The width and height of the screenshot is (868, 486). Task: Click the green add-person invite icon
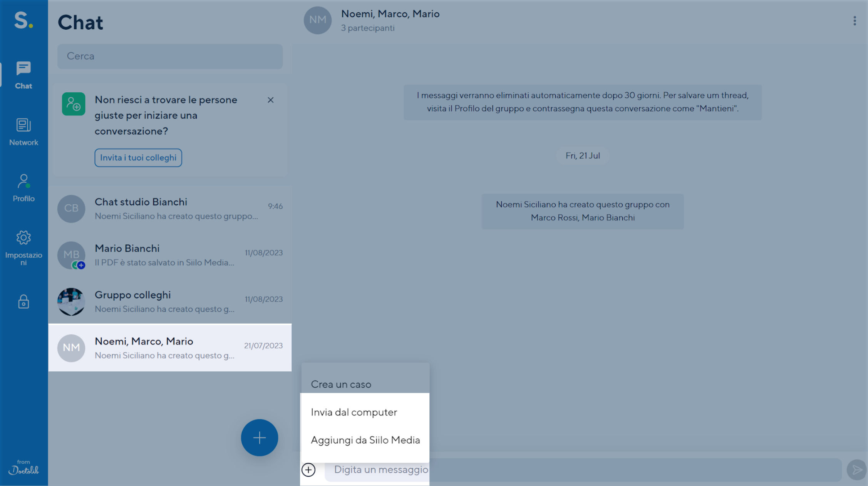click(x=74, y=104)
